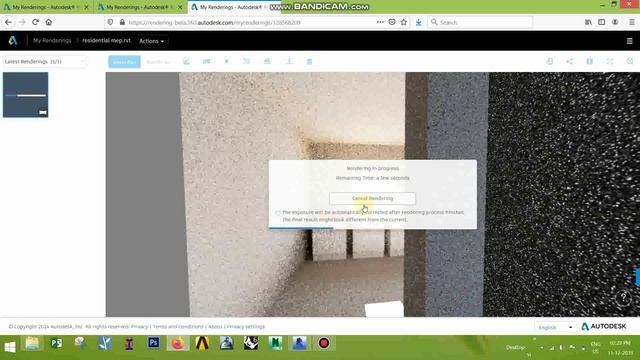
Task: Click the taskbar clock
Action: click(620, 348)
